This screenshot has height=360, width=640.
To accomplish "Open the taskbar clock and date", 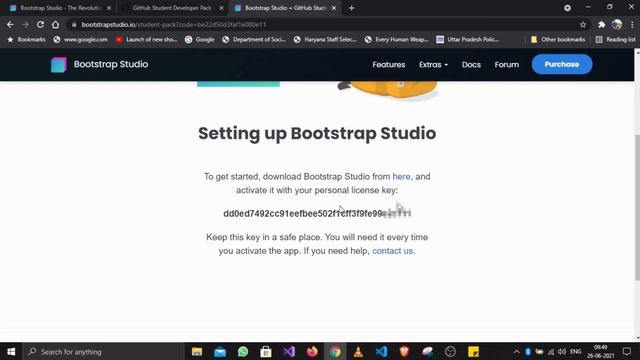I will tap(600, 351).
